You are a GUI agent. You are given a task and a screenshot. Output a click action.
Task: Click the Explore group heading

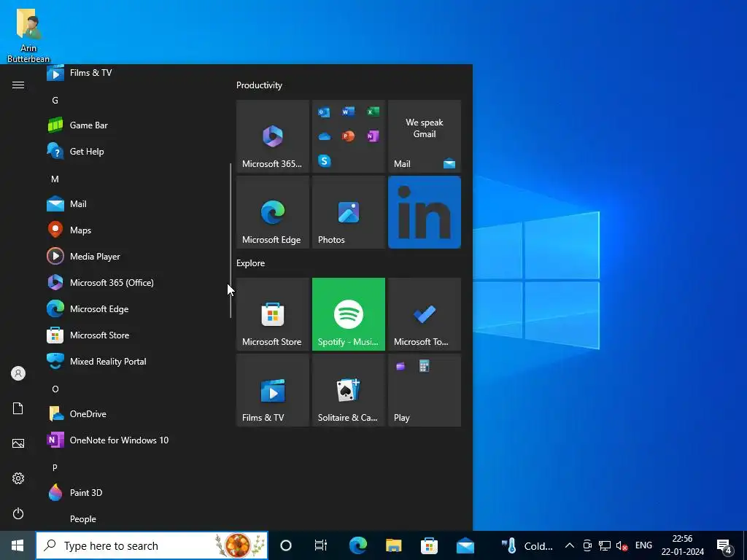(251, 262)
